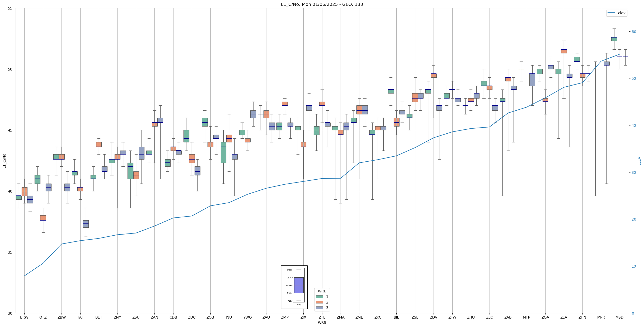This screenshot has width=644, height=327.
Task: Click the orange WRE 2 legend swatch
Action: [x=319, y=302]
